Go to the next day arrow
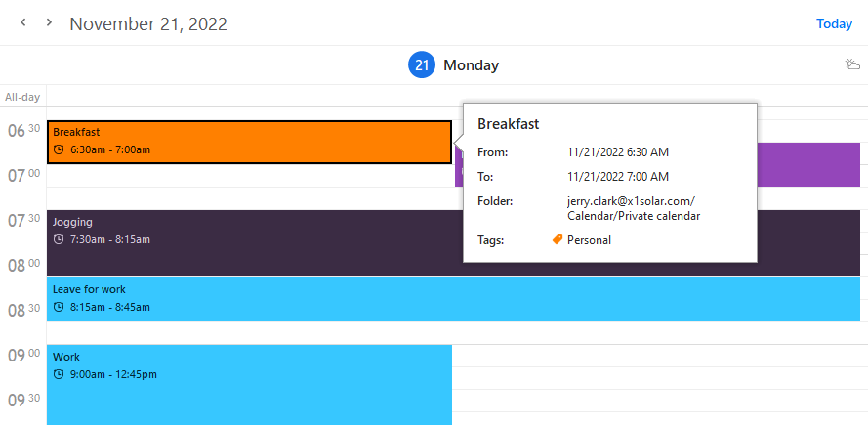 [49, 22]
